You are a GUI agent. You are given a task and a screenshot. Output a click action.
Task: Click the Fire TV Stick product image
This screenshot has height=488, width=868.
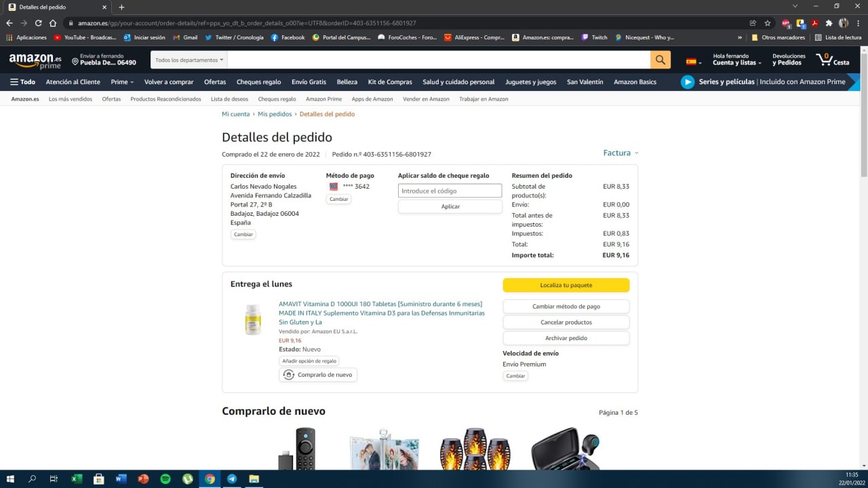tap(297, 449)
